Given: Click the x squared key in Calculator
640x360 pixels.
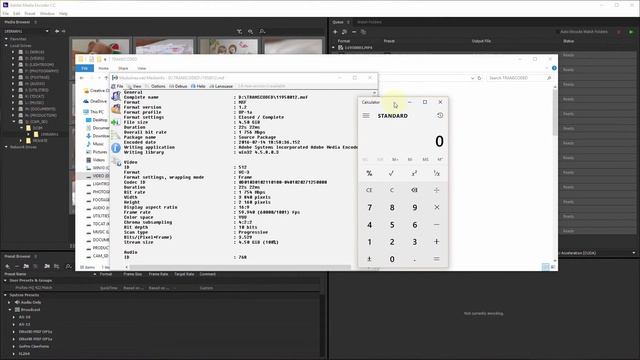Looking at the screenshot, I should pos(414,173).
